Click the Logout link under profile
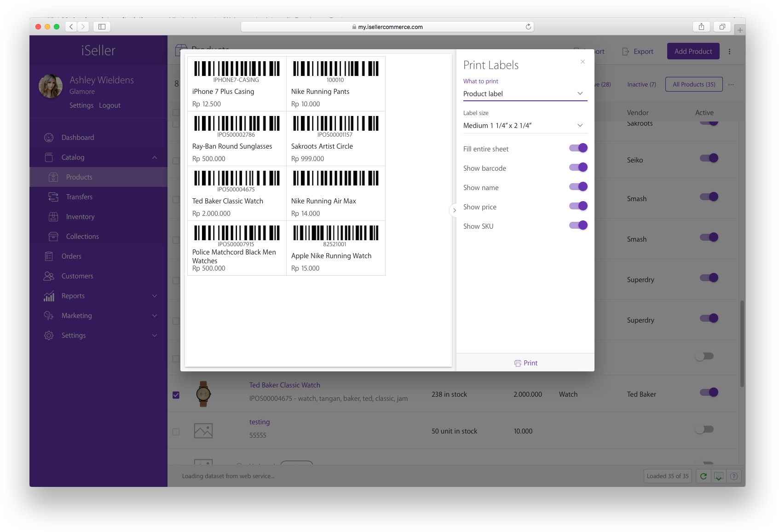779x532 pixels. point(110,105)
